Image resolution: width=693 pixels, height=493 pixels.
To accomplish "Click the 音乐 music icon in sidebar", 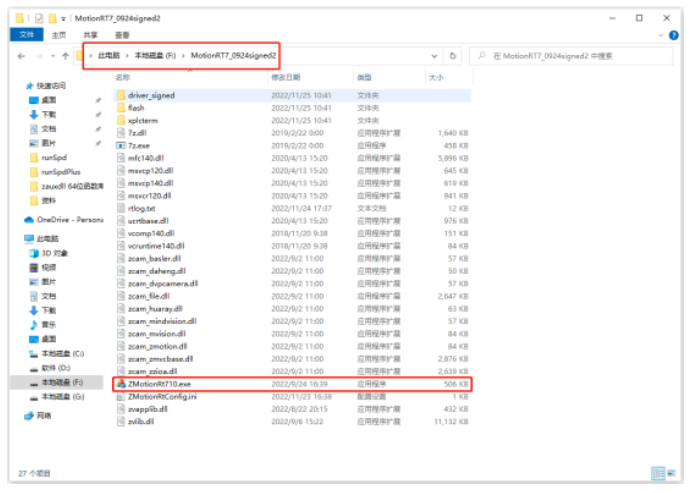I will click(34, 325).
